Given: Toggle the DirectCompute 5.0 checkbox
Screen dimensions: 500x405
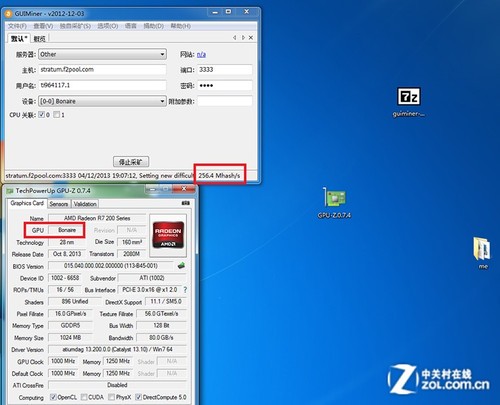Looking at the screenshot, I should (138, 397).
